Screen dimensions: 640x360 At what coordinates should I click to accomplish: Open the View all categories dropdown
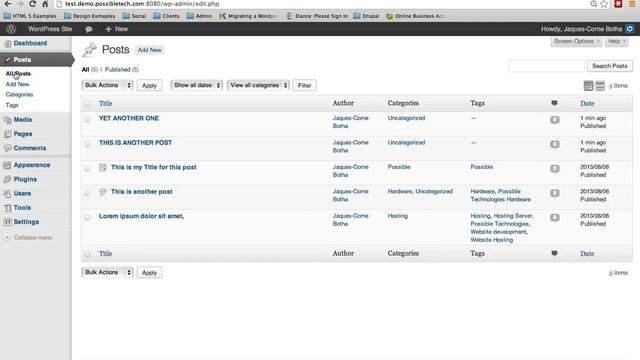pos(258,85)
